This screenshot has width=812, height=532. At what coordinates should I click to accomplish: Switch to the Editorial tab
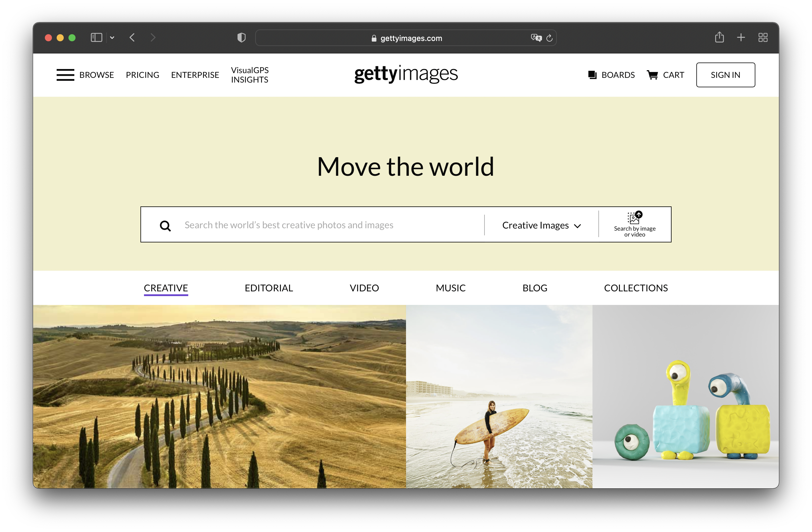coord(269,288)
